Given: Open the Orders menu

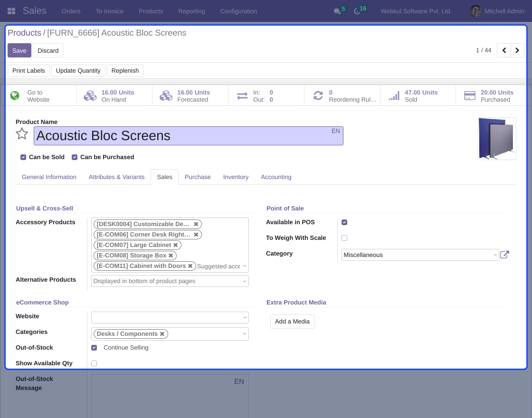Looking at the screenshot, I should click(x=71, y=11).
